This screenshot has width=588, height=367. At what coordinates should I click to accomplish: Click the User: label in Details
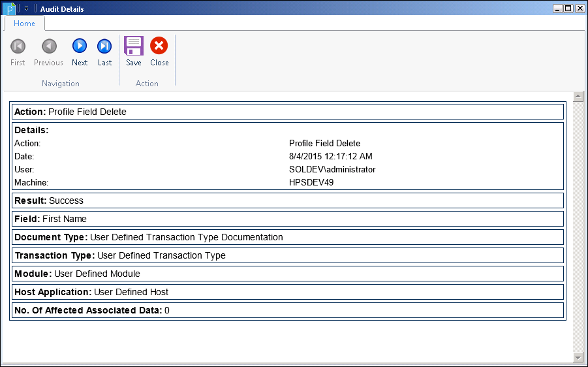pyautogui.click(x=24, y=170)
